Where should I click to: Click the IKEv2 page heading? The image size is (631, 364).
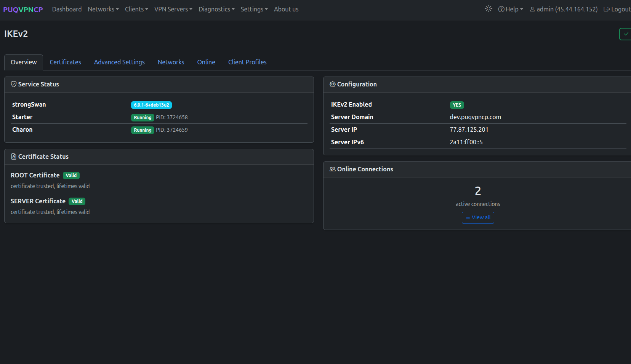pyautogui.click(x=16, y=34)
